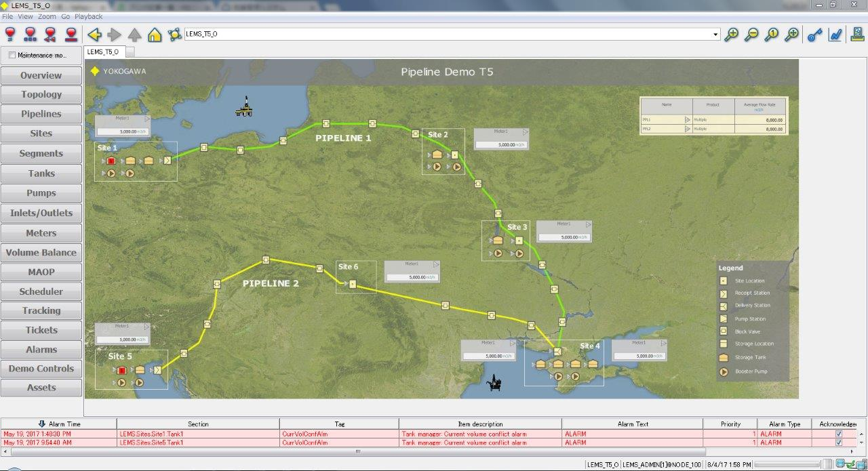Open the Pipelines page from the sidebar
This screenshot has height=471, width=868.
point(41,114)
